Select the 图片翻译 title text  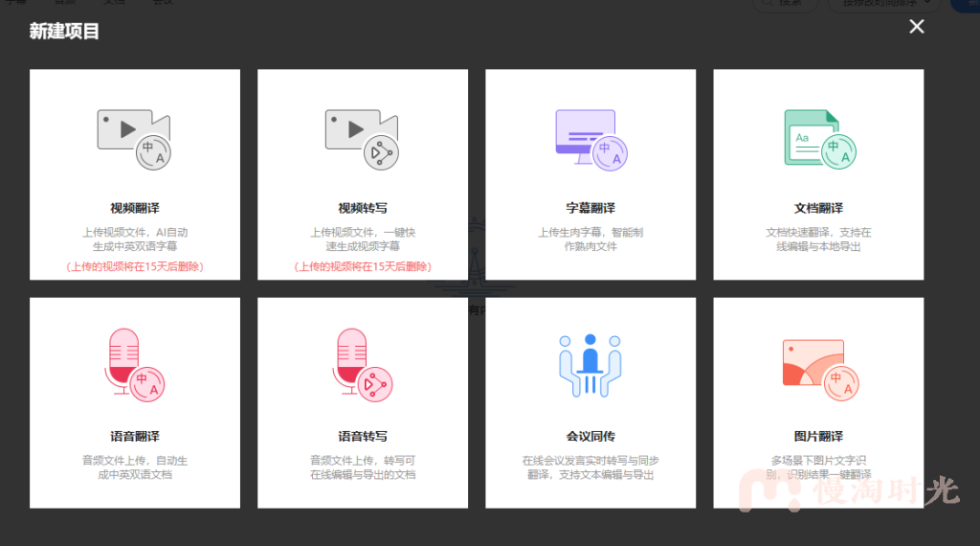pyautogui.click(x=819, y=437)
